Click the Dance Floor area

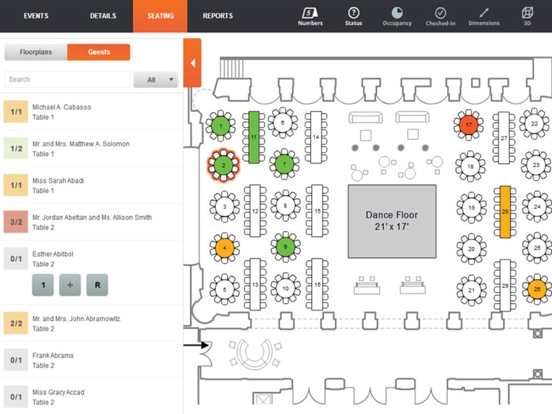[392, 221]
